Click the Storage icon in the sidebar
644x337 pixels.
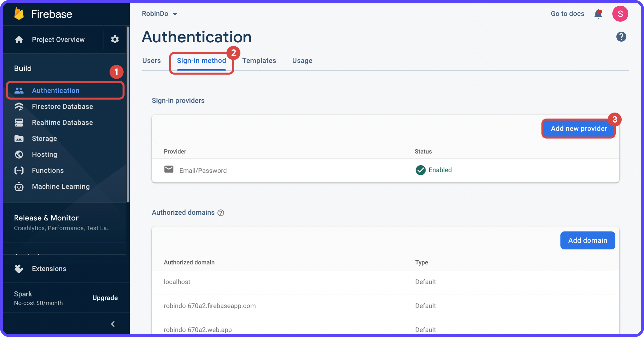click(x=19, y=138)
